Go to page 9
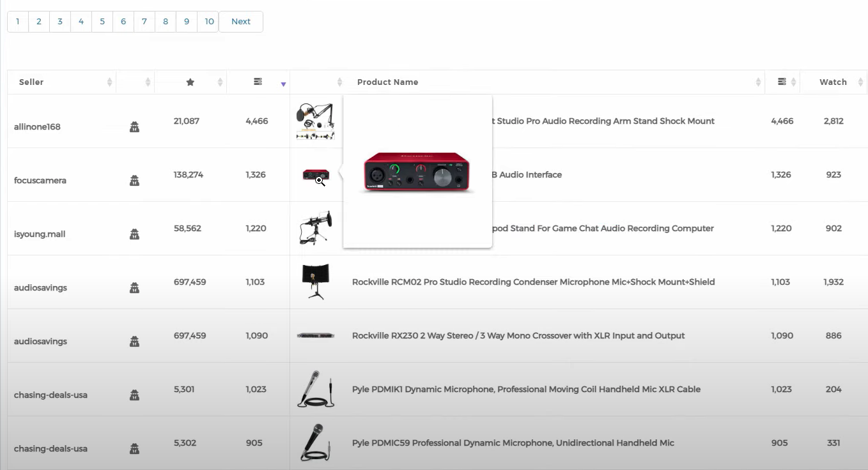 point(187,22)
